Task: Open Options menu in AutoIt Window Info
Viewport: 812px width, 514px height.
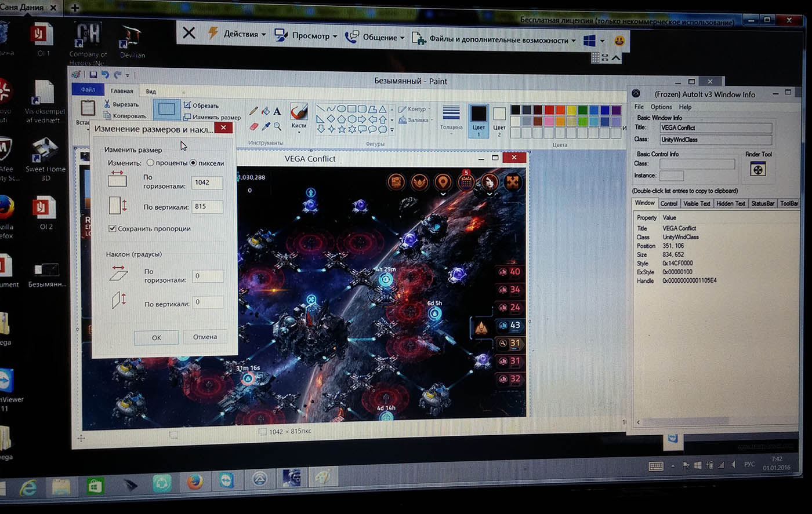Action: pos(661,107)
